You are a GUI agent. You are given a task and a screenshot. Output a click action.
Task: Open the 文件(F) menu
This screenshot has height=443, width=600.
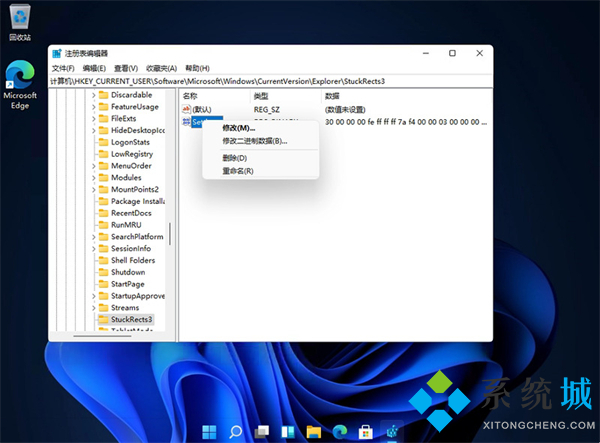(x=63, y=68)
